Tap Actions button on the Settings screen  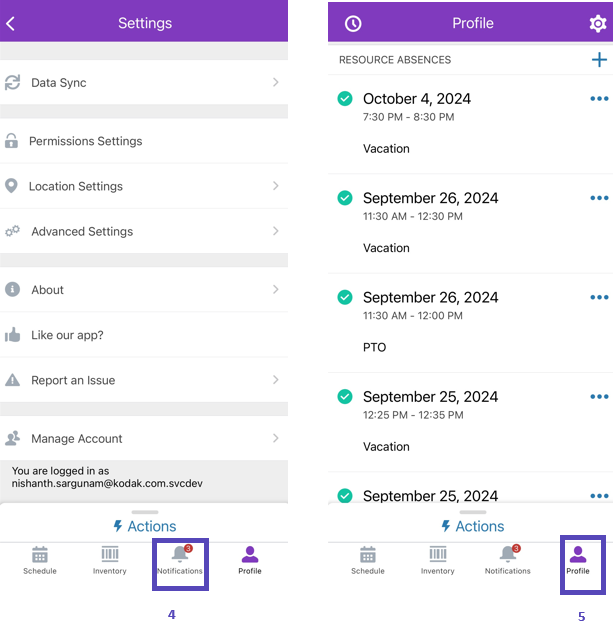click(x=145, y=526)
